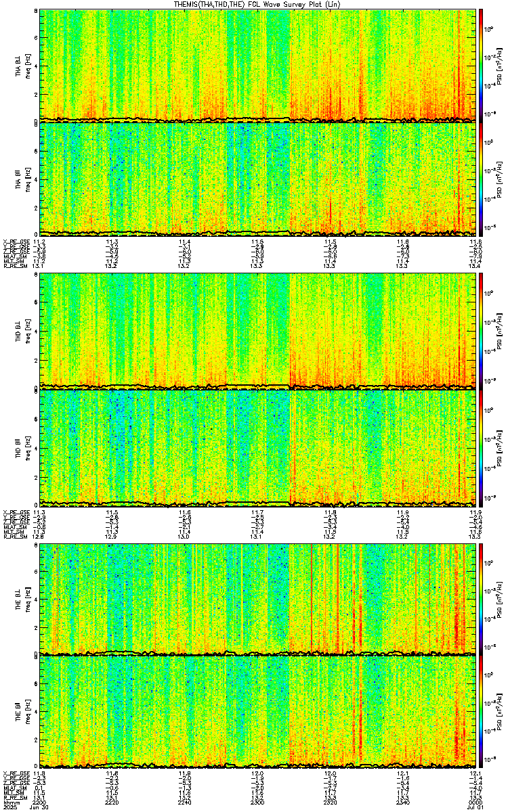Open the THE B-parallel spectrogram panel
Viewport: 508px width, 812px height.
(x=257, y=710)
